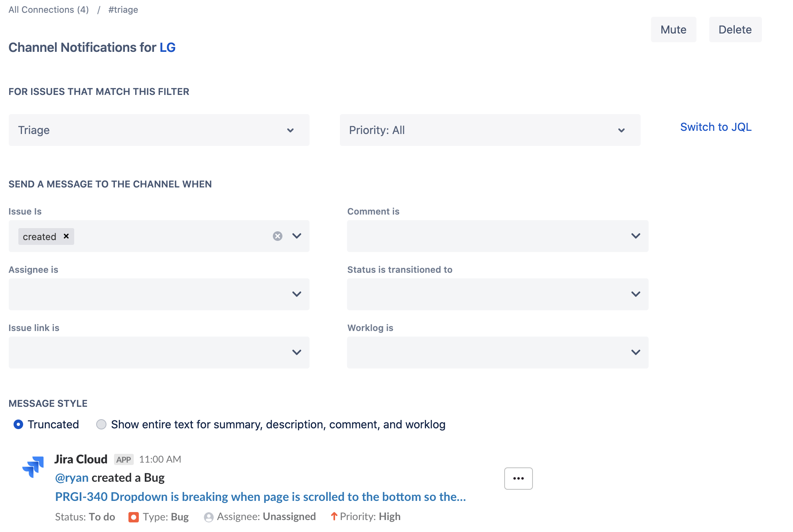The image size is (793, 532).
Task: Expand the Comment is dropdown
Action: coord(497,236)
